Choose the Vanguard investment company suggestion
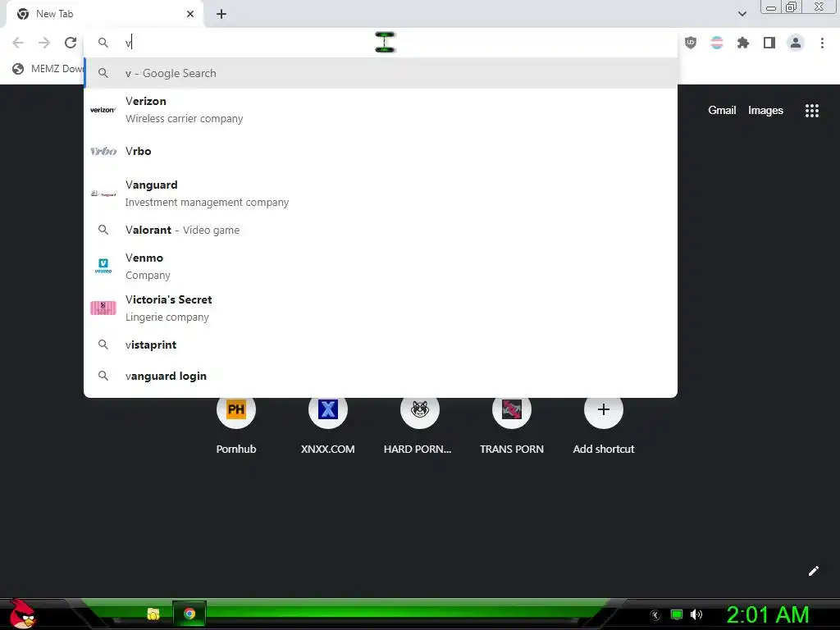This screenshot has height=630, width=840. [381, 194]
